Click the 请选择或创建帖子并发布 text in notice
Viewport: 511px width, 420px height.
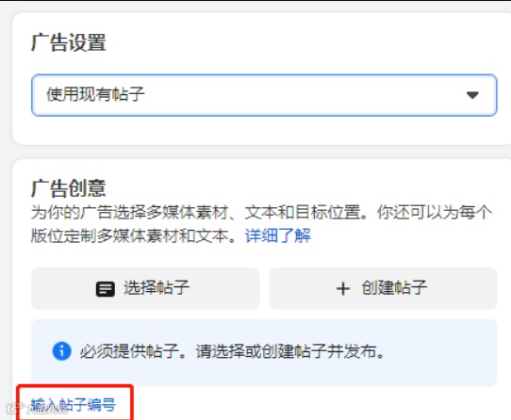point(290,351)
